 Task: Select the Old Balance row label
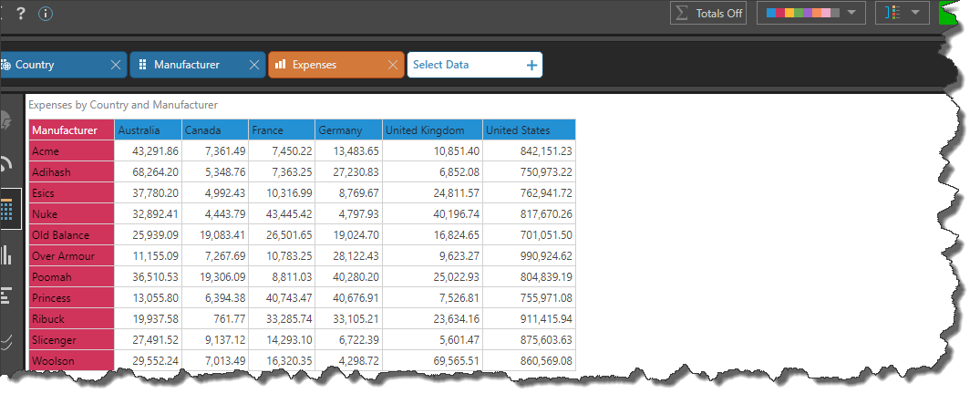click(x=71, y=235)
